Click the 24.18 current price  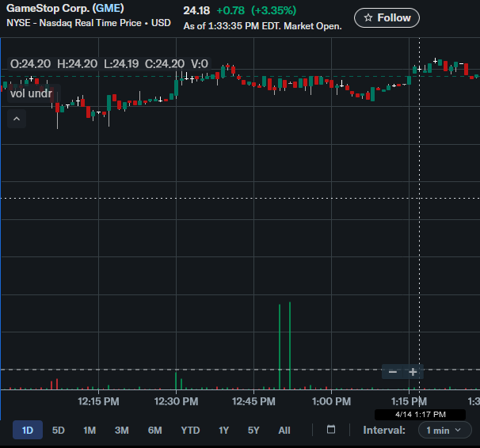[196, 11]
